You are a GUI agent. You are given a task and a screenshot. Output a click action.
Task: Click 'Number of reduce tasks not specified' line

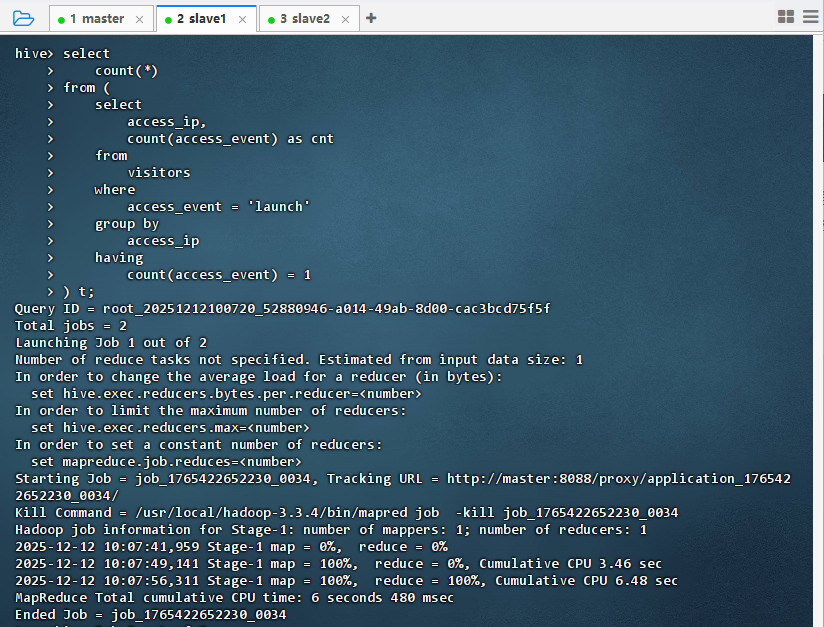pyautogui.click(x=299, y=360)
